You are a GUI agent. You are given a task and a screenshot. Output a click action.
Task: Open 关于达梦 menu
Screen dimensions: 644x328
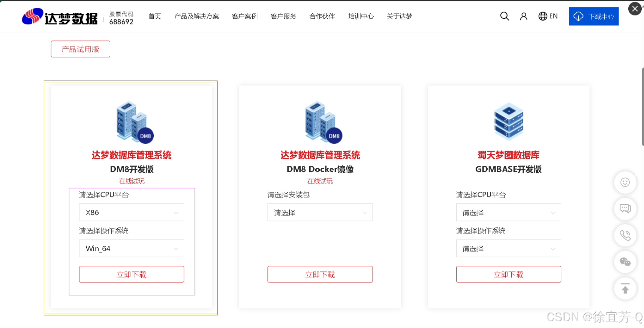pos(400,16)
